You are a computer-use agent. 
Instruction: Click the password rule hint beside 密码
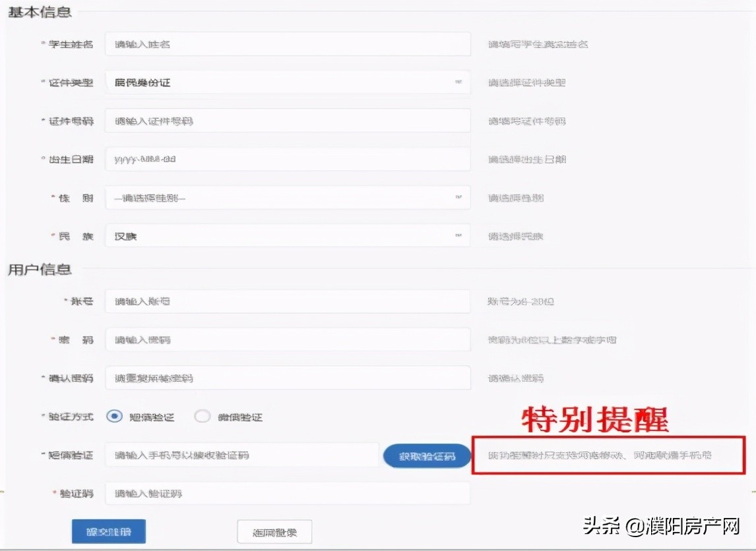pos(552,340)
